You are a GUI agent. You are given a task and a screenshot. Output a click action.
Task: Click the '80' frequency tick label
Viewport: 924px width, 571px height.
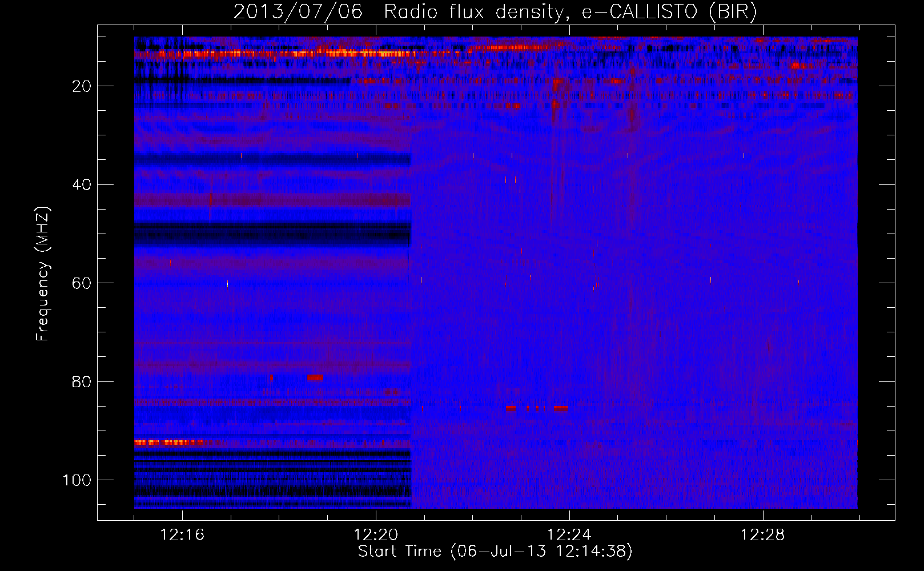[x=82, y=381]
